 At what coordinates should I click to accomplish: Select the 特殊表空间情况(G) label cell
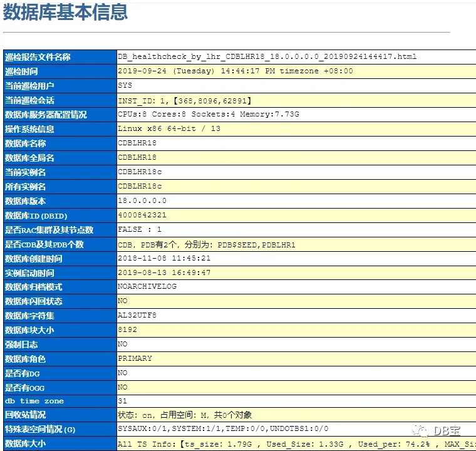click(x=60, y=430)
